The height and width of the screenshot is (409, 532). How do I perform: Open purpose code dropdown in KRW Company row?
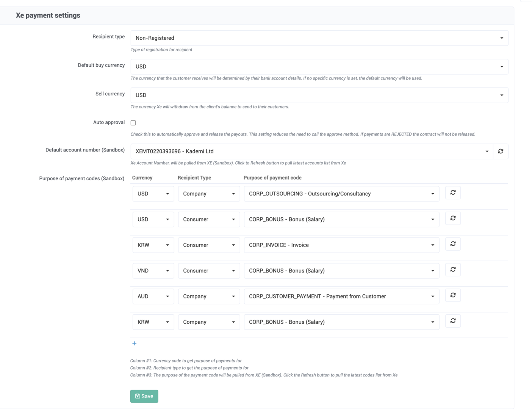click(x=341, y=322)
